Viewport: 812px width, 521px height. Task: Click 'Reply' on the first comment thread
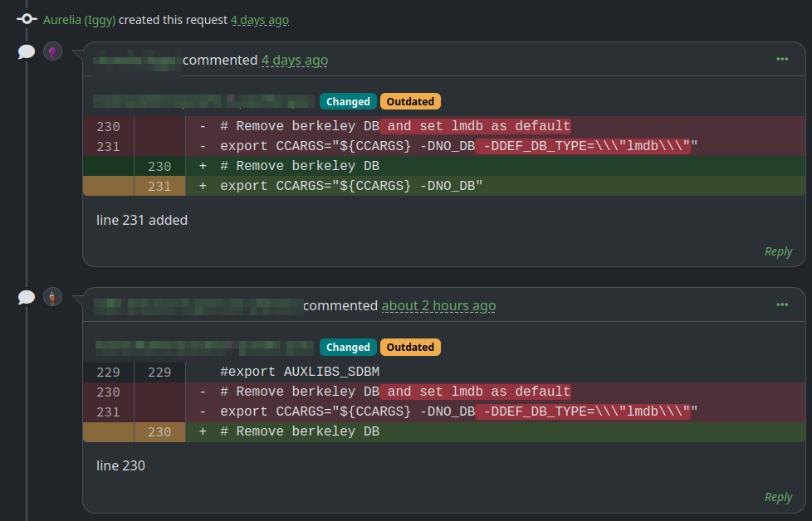pos(778,251)
